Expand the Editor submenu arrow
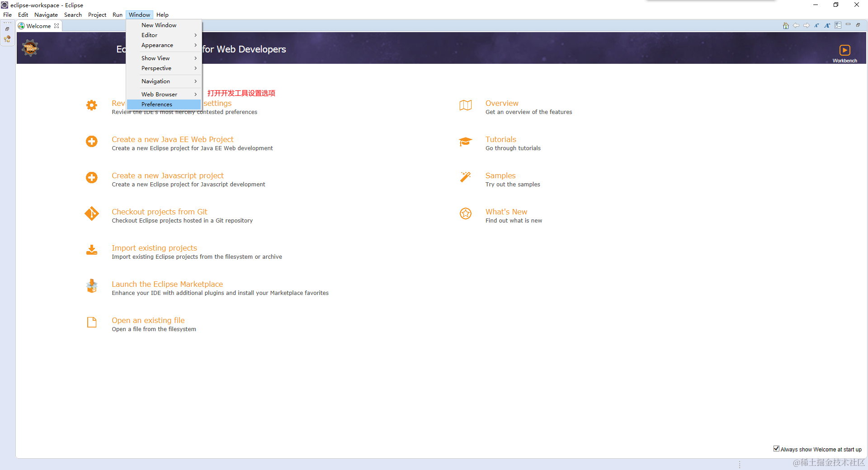This screenshot has height=470, width=868. [195, 35]
